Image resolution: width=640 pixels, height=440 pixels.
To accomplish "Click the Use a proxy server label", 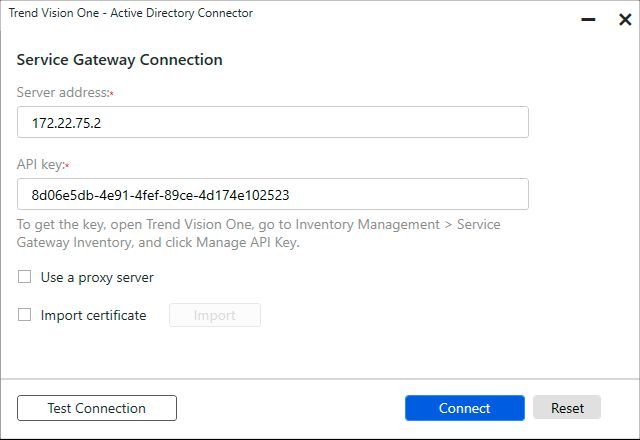I will [x=97, y=278].
